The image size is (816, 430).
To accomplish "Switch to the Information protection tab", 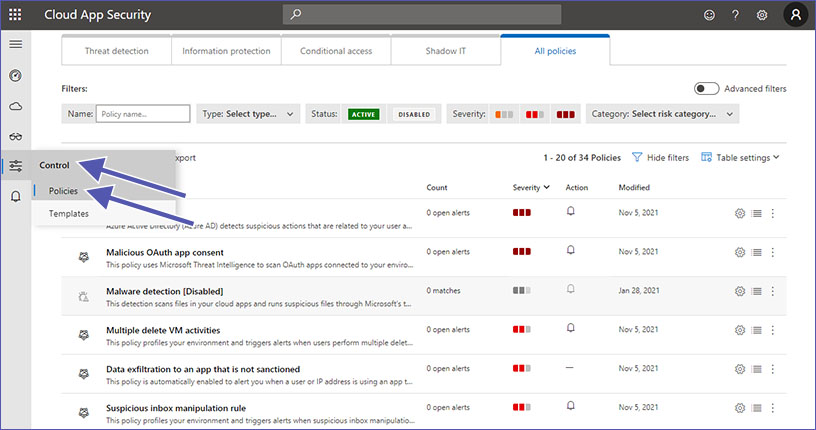I will 226,51.
